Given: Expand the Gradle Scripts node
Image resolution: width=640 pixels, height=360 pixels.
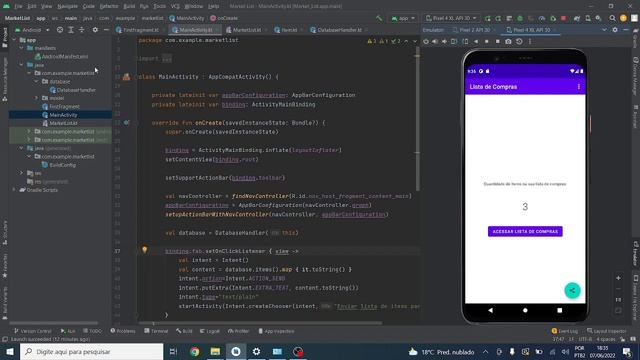Looking at the screenshot, I should click(x=14, y=190).
